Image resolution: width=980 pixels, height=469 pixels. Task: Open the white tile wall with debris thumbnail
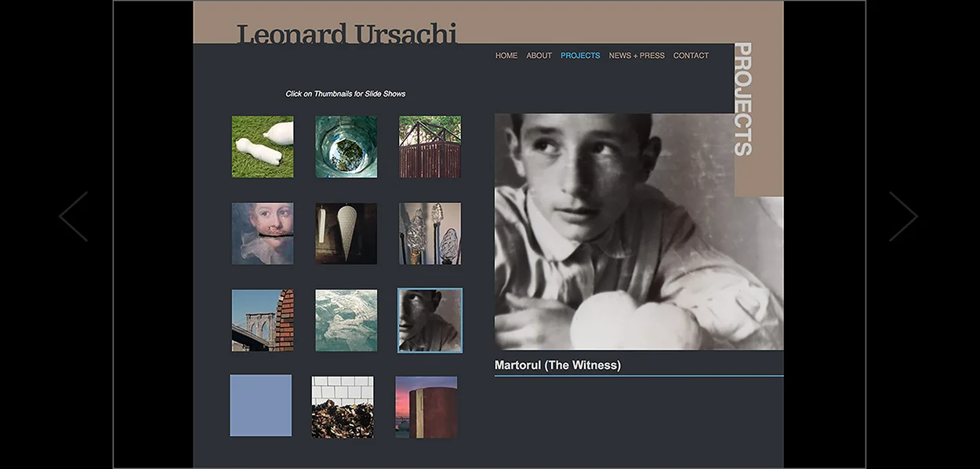(343, 407)
